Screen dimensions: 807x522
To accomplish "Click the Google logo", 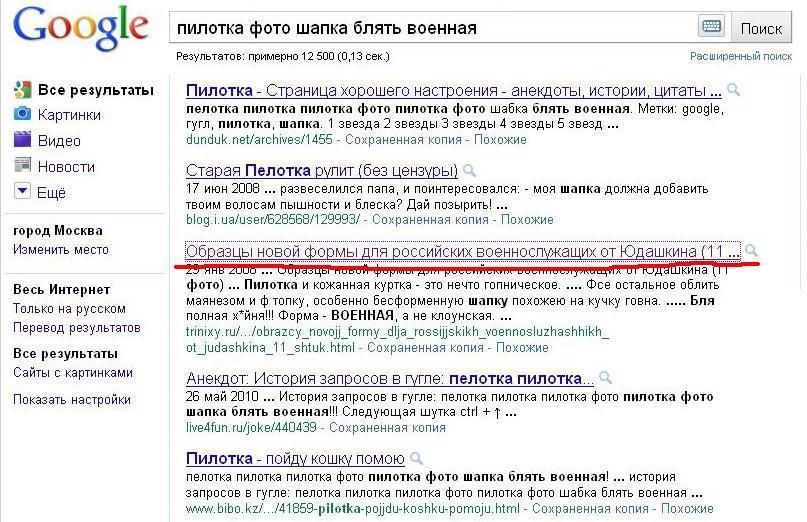I will pyautogui.click(x=80, y=30).
